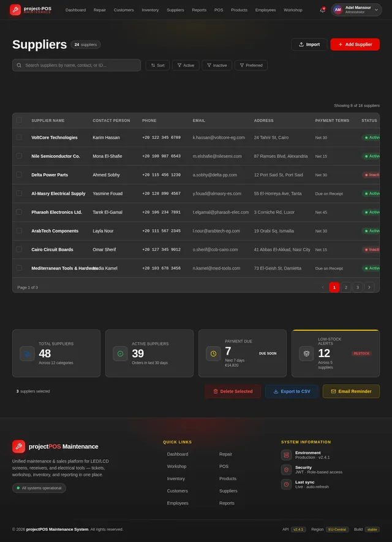
Task: Open Employees in the top navigation
Action: pyautogui.click(x=265, y=10)
